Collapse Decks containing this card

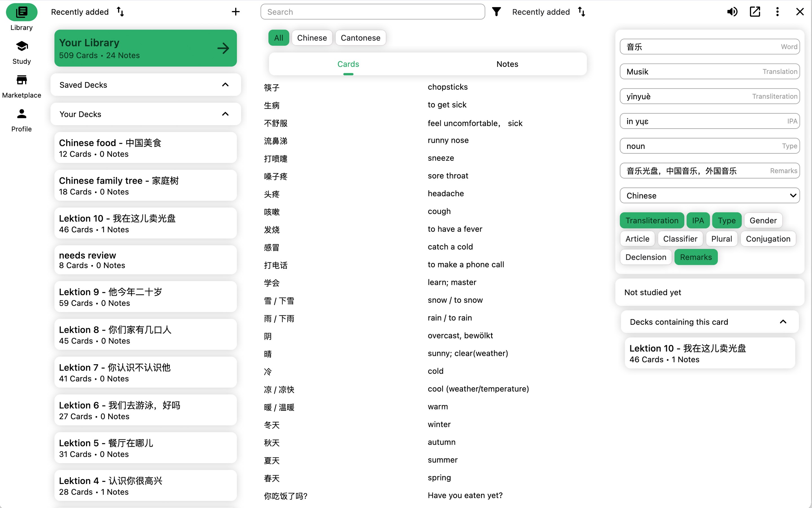709,322
